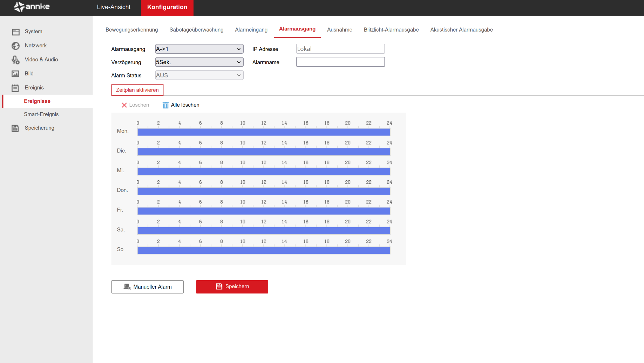Open Netzwerk globe icon in sidebar
This screenshot has height=363, width=644.
pyautogui.click(x=16, y=46)
